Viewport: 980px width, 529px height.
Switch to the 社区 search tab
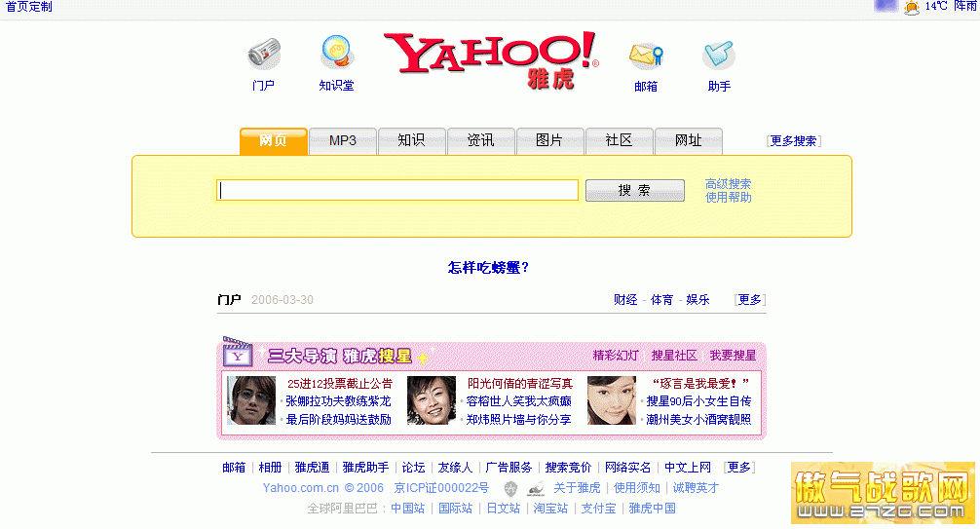point(619,140)
